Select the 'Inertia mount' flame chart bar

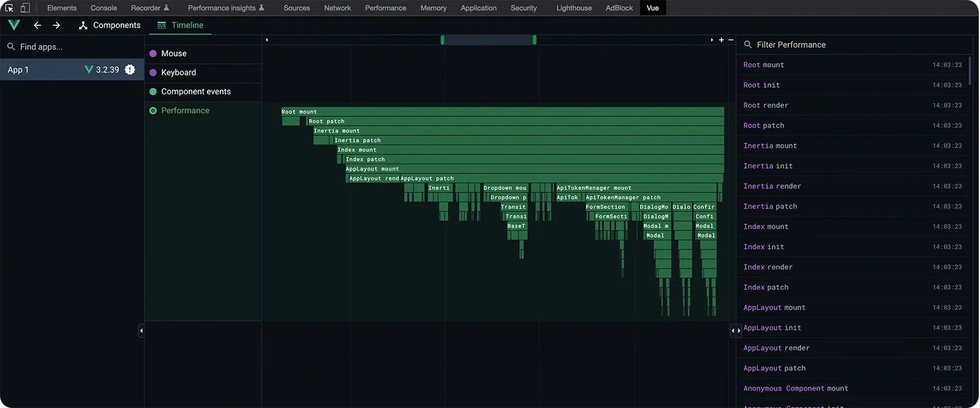coord(518,131)
